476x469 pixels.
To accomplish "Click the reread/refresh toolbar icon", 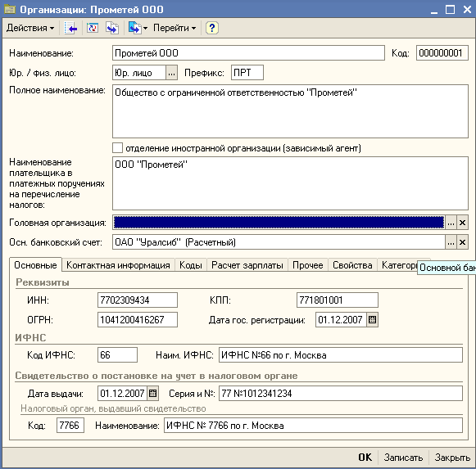I will pos(93,28).
